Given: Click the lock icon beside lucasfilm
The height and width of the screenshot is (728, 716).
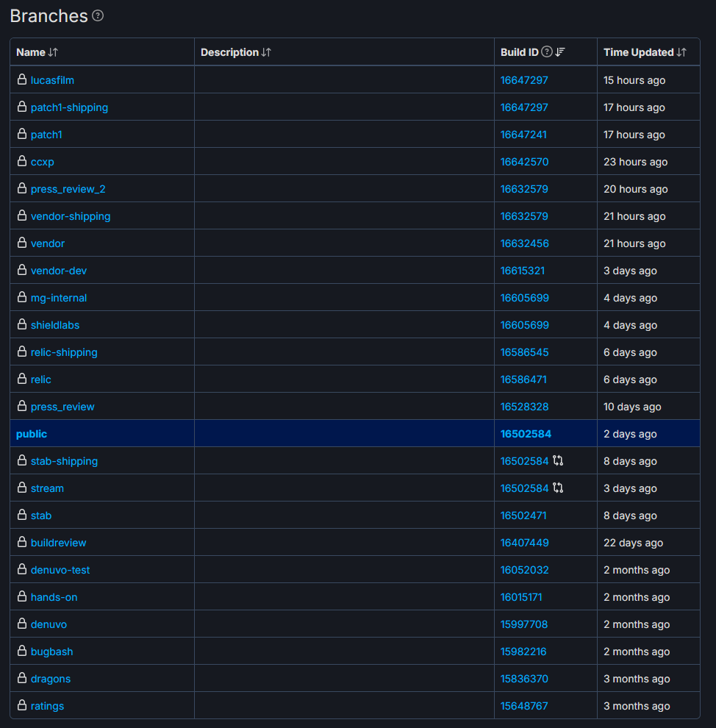Looking at the screenshot, I should coord(21,79).
